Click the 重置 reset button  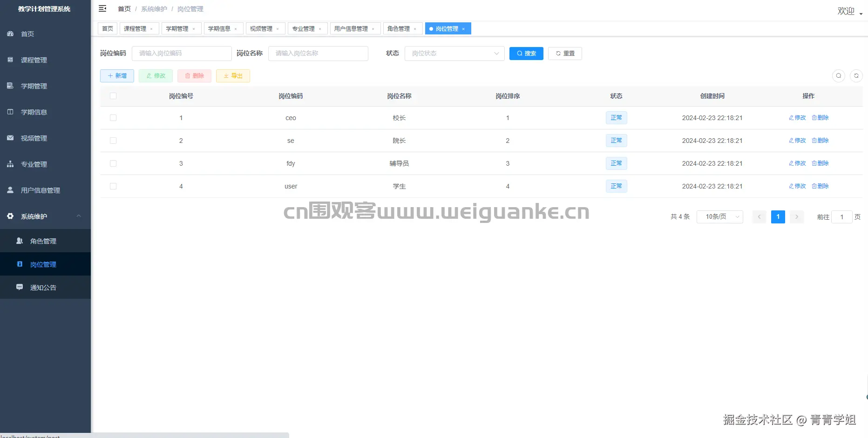(x=565, y=54)
